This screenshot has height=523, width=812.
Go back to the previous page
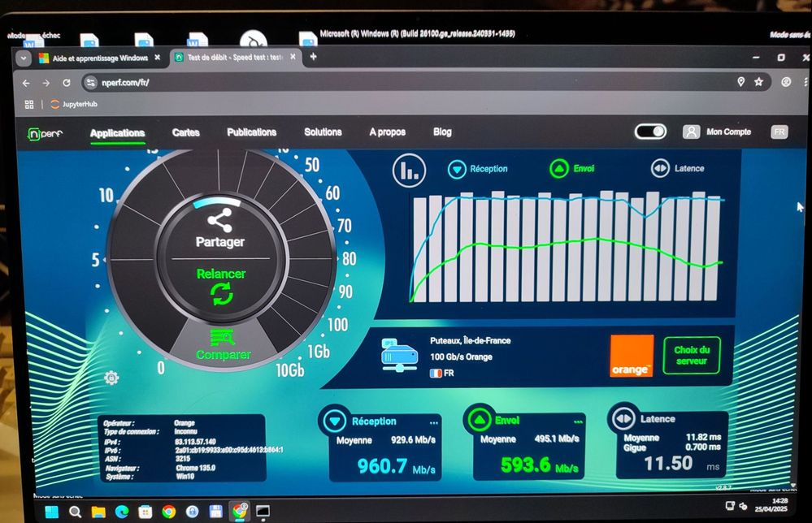[26, 83]
